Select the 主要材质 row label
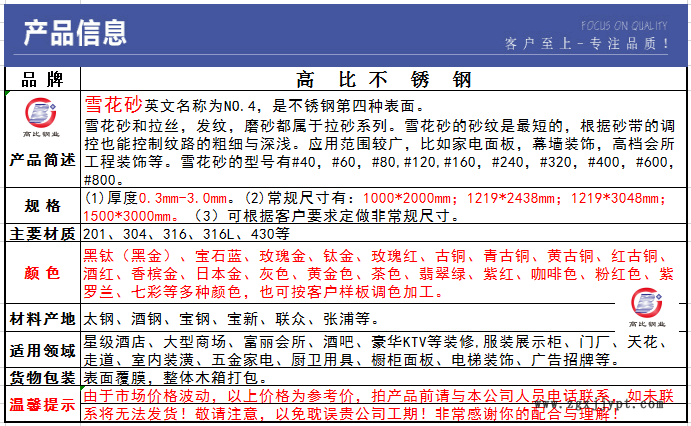 [x=42, y=233]
